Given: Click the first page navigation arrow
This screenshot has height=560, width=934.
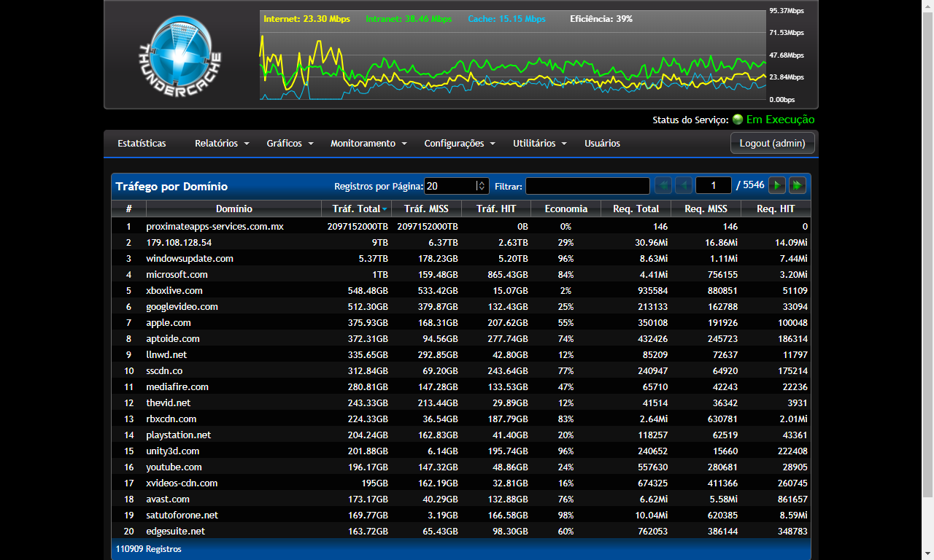Looking at the screenshot, I should click(x=663, y=186).
